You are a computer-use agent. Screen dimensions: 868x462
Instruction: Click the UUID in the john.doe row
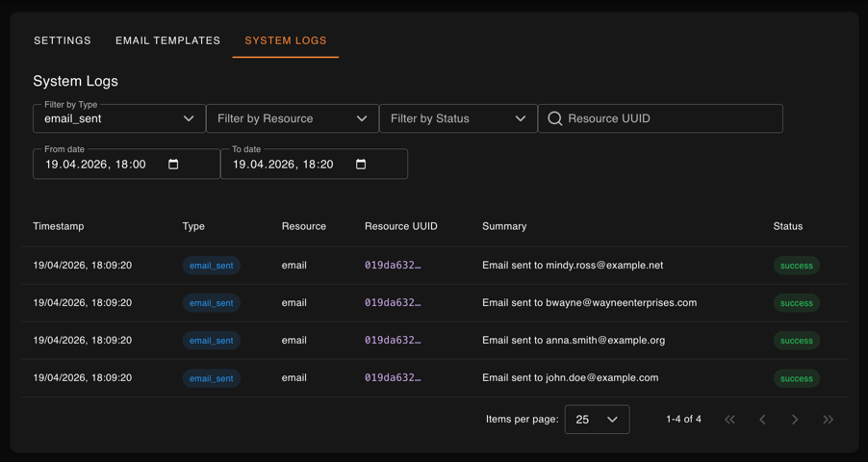(393, 378)
